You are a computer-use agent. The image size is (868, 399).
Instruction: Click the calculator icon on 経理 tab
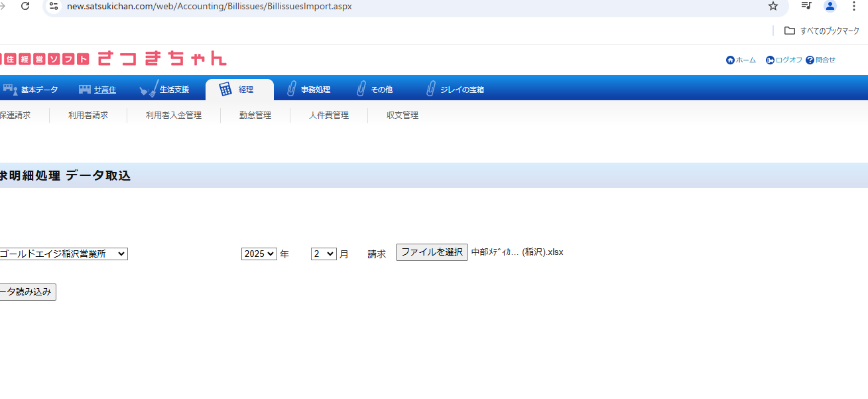pyautogui.click(x=225, y=89)
